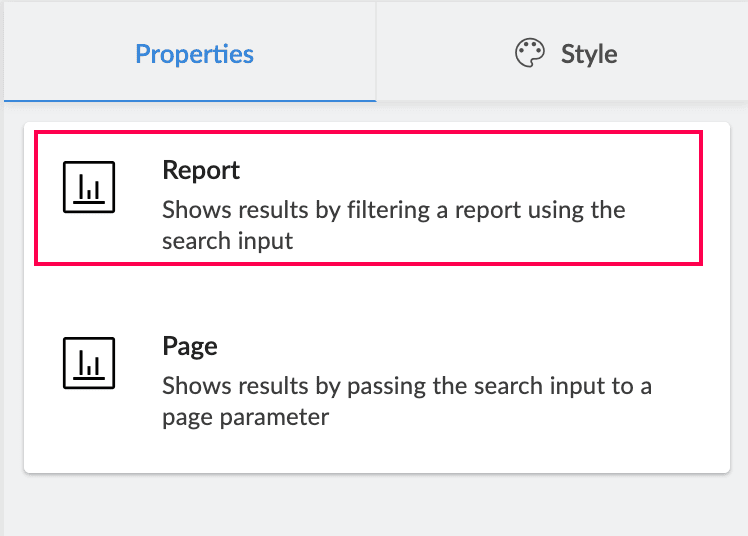Screen dimensions: 748x536
Task: Click the blue underline below Properties tab
Action: (190, 100)
